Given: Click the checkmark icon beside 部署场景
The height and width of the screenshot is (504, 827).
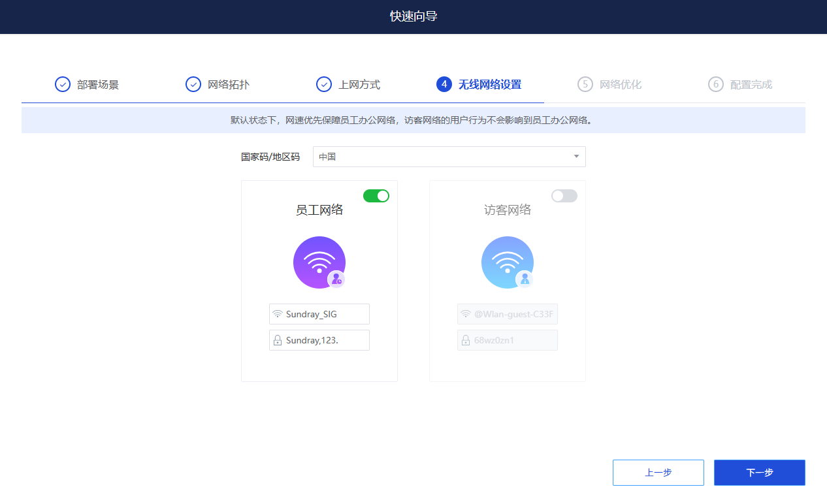Looking at the screenshot, I should point(63,84).
